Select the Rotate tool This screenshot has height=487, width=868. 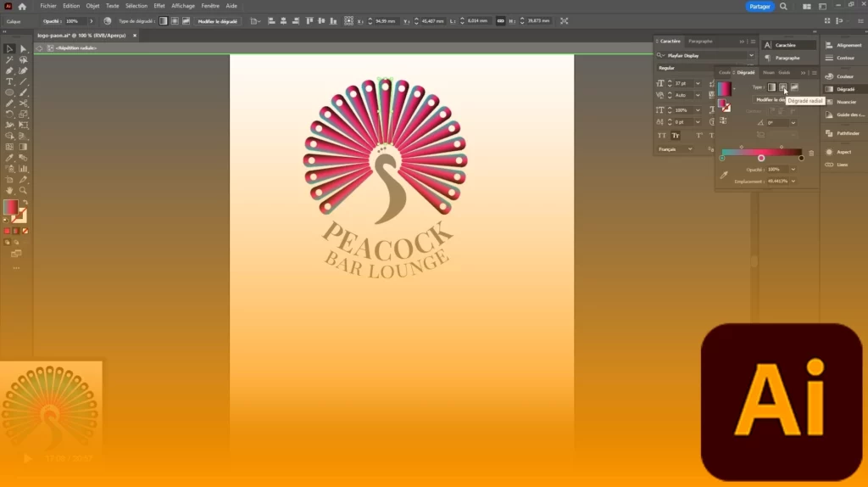9,115
